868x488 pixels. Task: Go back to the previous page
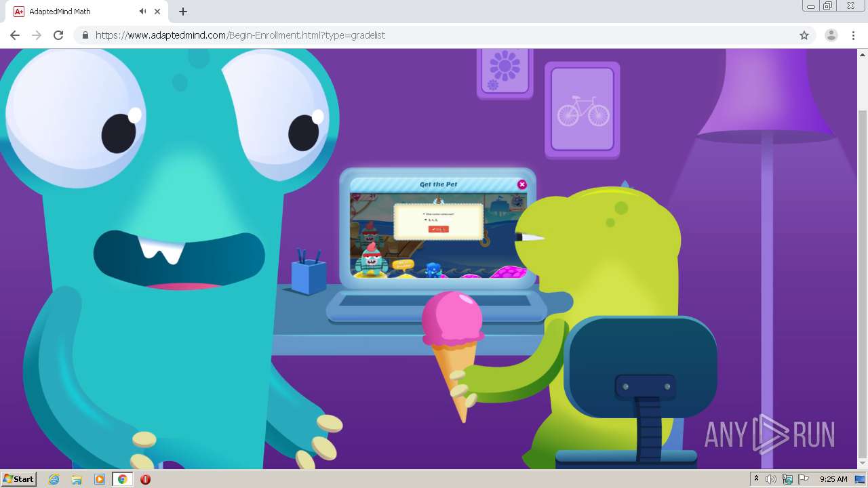(15, 35)
